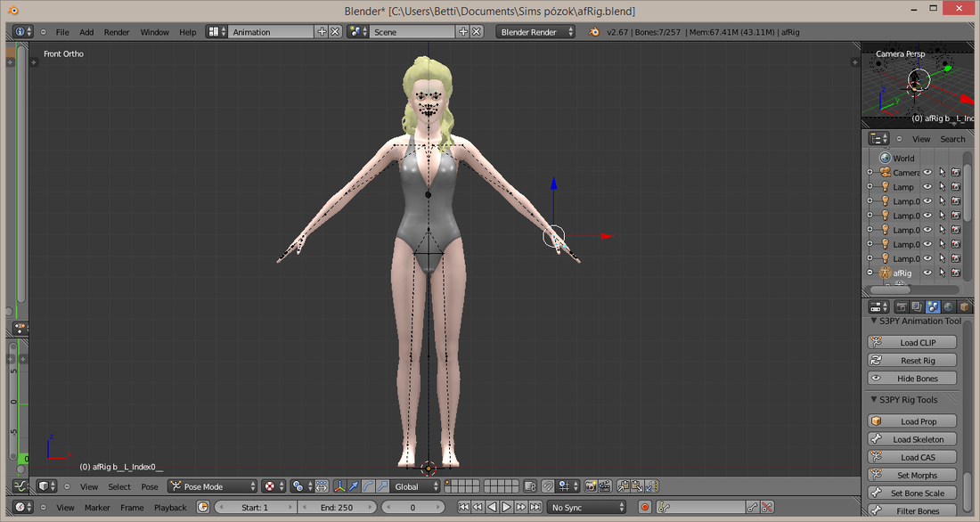Open the Render menu
This screenshot has height=522, width=980.
(116, 32)
